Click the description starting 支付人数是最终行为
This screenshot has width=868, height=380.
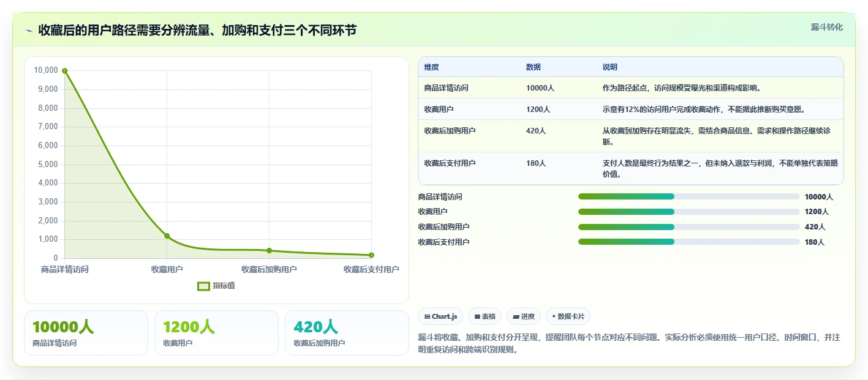point(720,169)
